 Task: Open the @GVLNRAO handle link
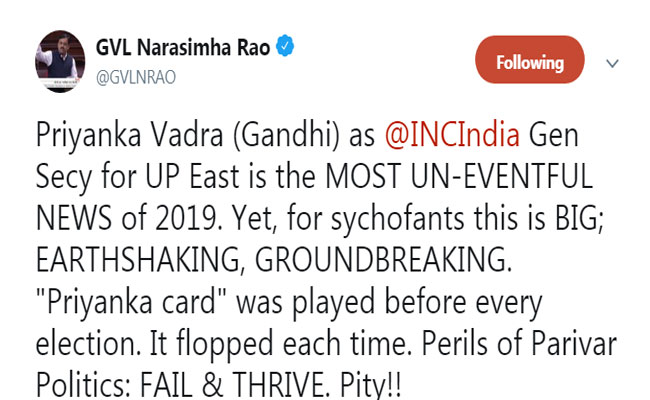point(136,78)
